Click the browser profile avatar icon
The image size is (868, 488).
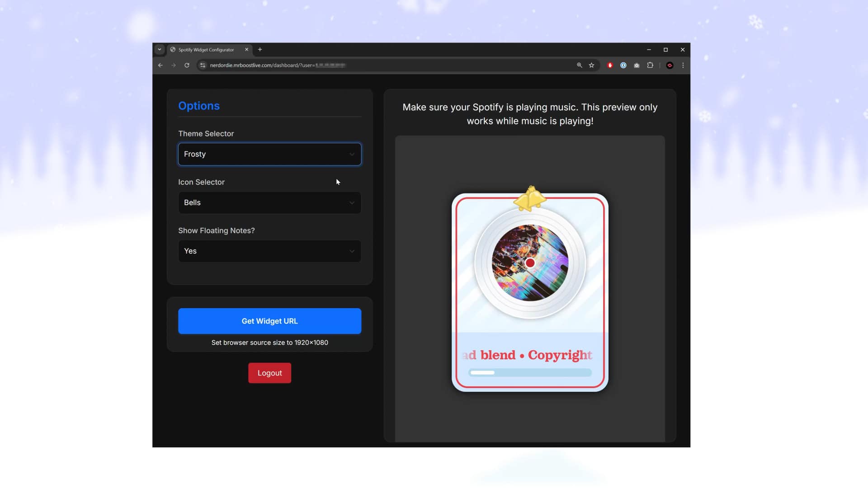coord(670,65)
